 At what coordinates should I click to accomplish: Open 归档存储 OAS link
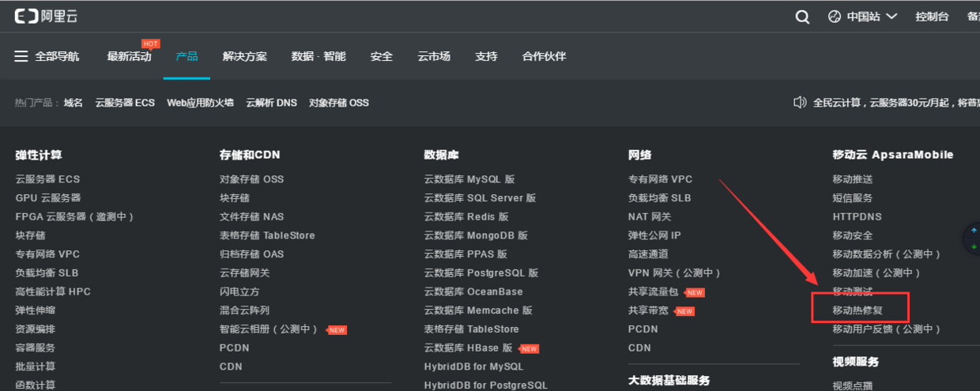(x=251, y=254)
